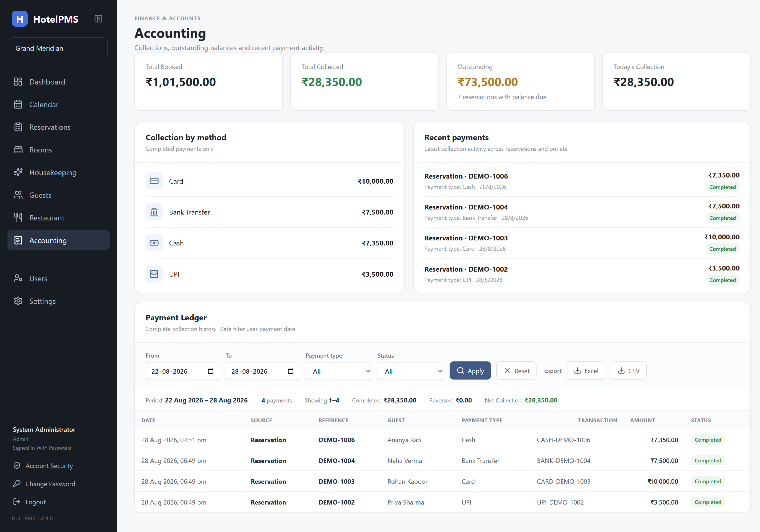
Task: Click guest name Rohan Kapoor
Action: (x=407, y=481)
